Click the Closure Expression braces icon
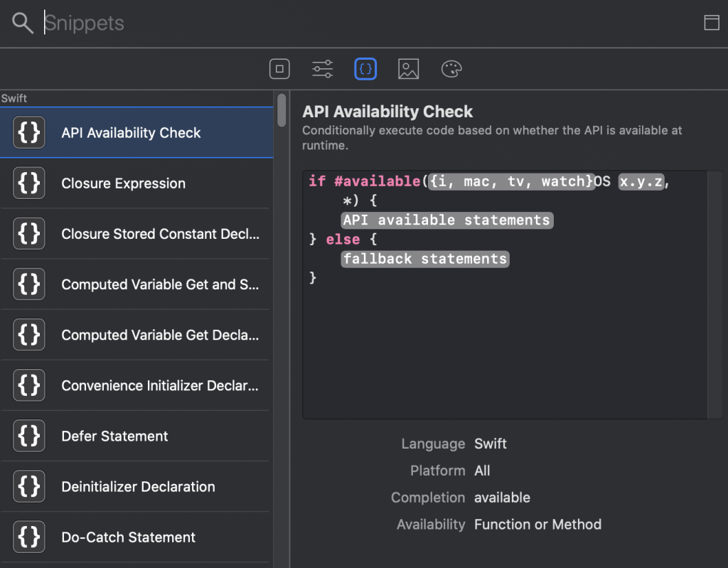 coord(29,183)
